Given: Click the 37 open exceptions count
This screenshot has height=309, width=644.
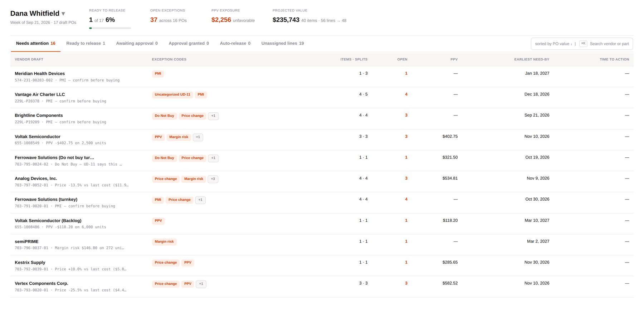Looking at the screenshot, I should 154,20.
